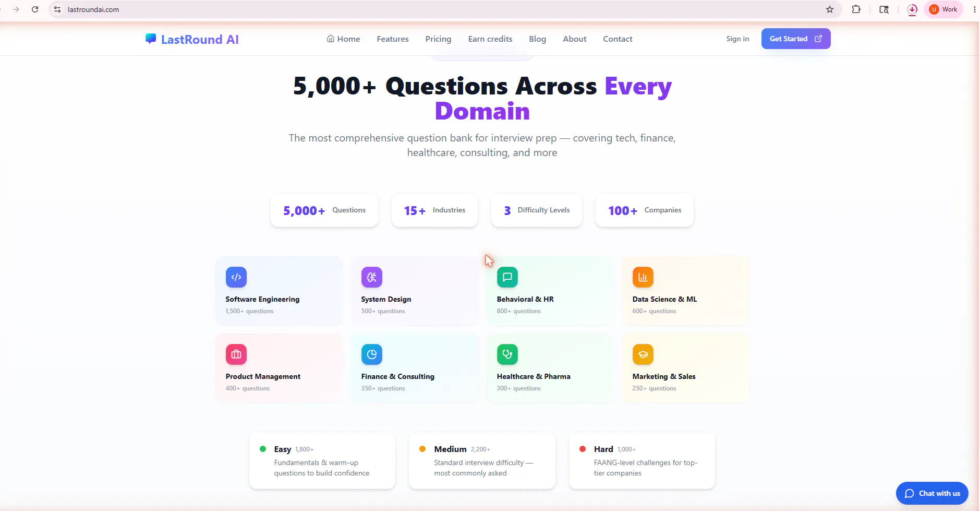Image resolution: width=980 pixels, height=511 pixels.
Task: Click the Medium difficulty label
Action: [x=450, y=449]
